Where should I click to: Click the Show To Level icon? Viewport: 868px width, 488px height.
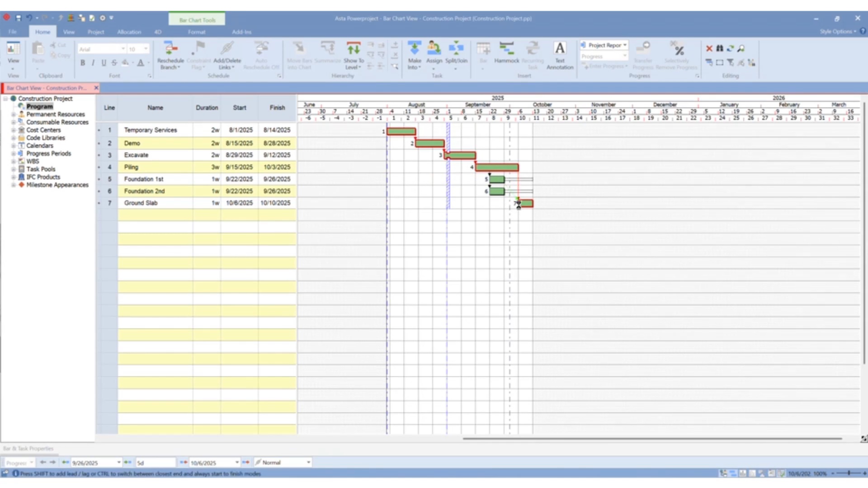point(353,49)
